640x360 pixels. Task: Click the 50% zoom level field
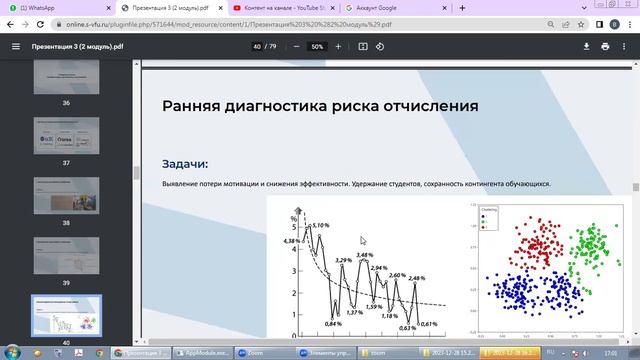point(317,47)
